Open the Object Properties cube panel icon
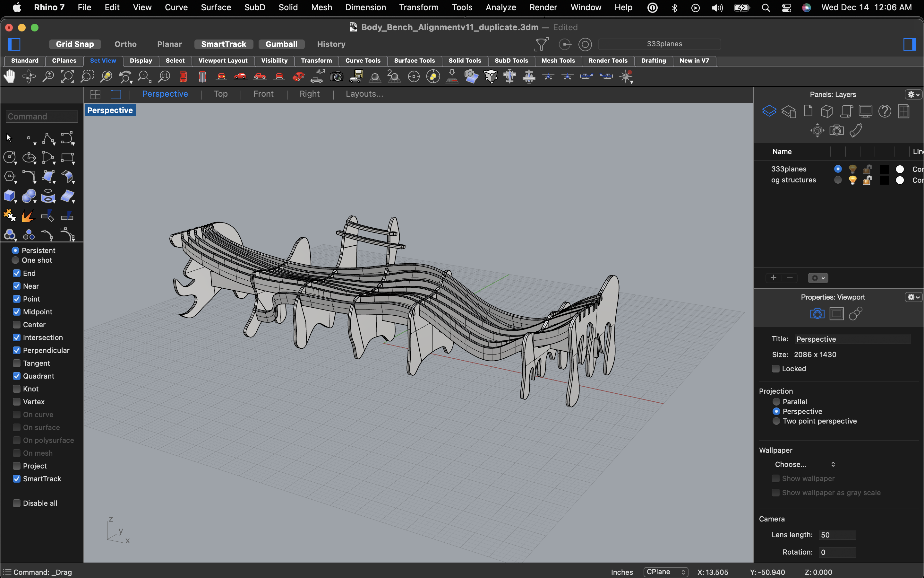Screen dimensions: 924x578 coord(827,111)
